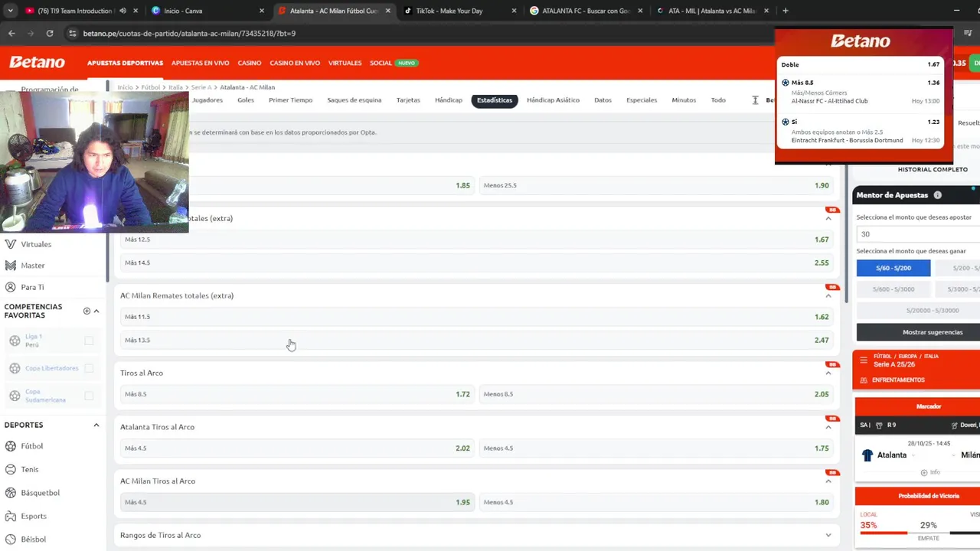Click the Copa Libertadores ball icon

tap(15, 368)
